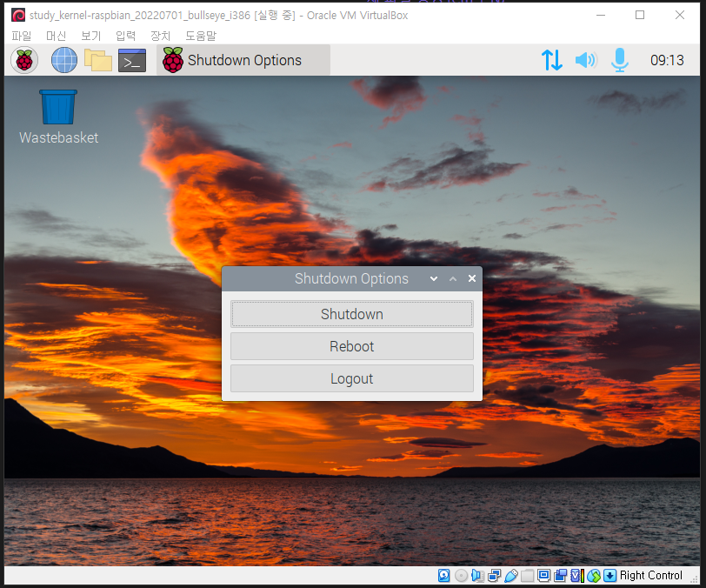Click the hard disk activity status icon
Image resolution: width=706 pixels, height=588 pixels.
pos(442,575)
